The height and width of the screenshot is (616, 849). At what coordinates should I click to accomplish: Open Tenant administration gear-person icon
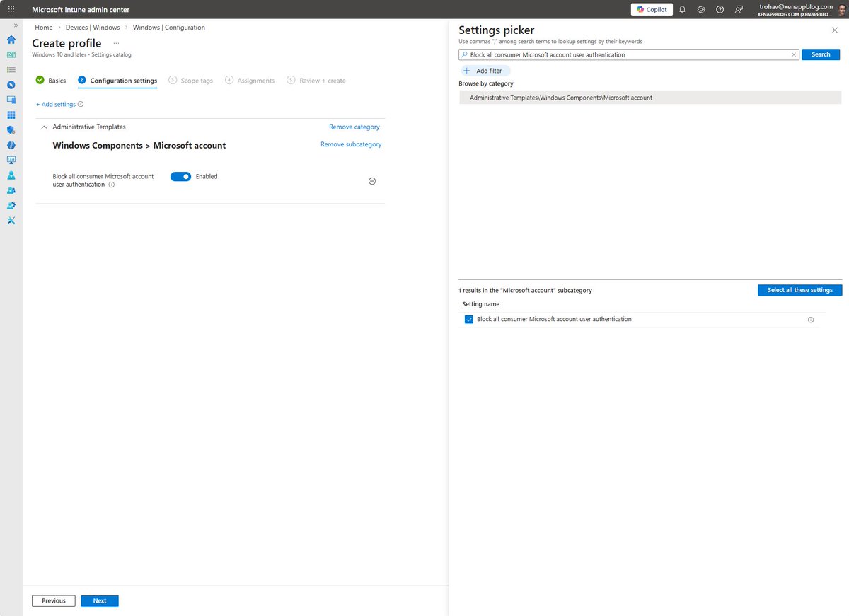[x=11, y=205]
